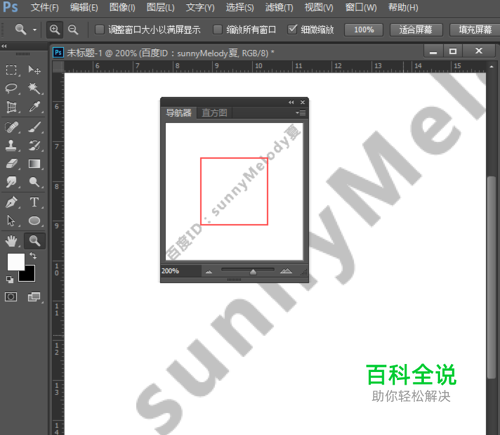Select the Eyedropper tool
The height and width of the screenshot is (435, 500).
tap(34, 107)
